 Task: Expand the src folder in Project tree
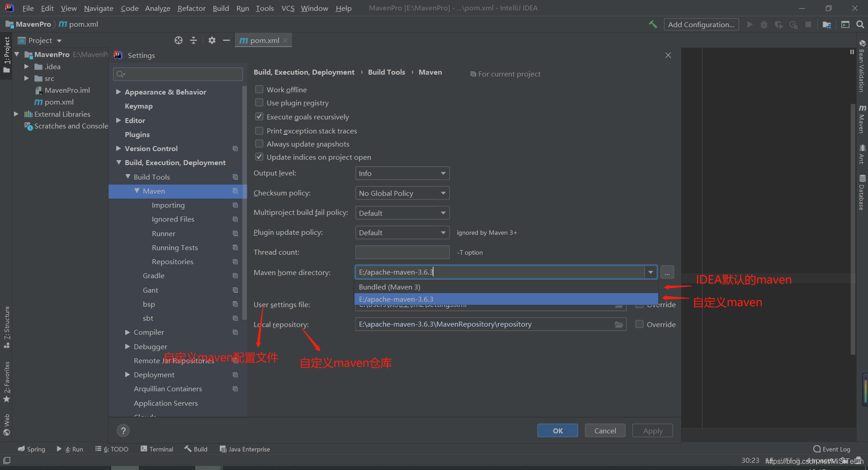26,78
